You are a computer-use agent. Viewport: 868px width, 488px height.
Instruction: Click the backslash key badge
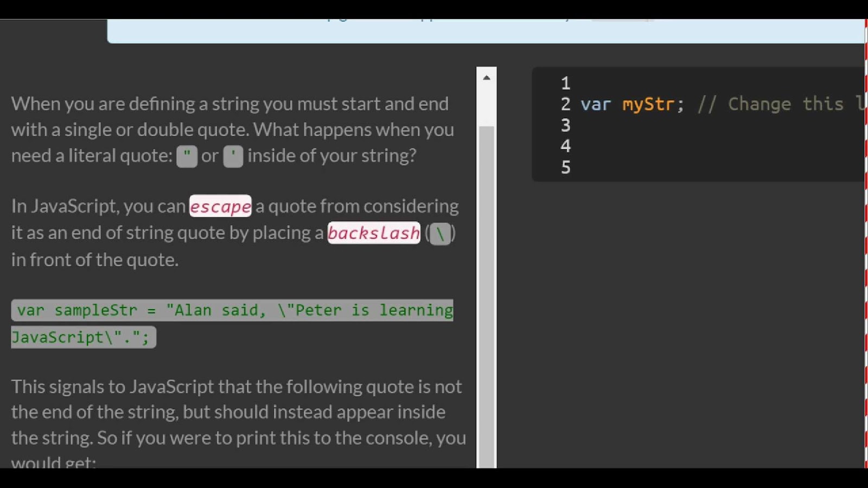439,233
